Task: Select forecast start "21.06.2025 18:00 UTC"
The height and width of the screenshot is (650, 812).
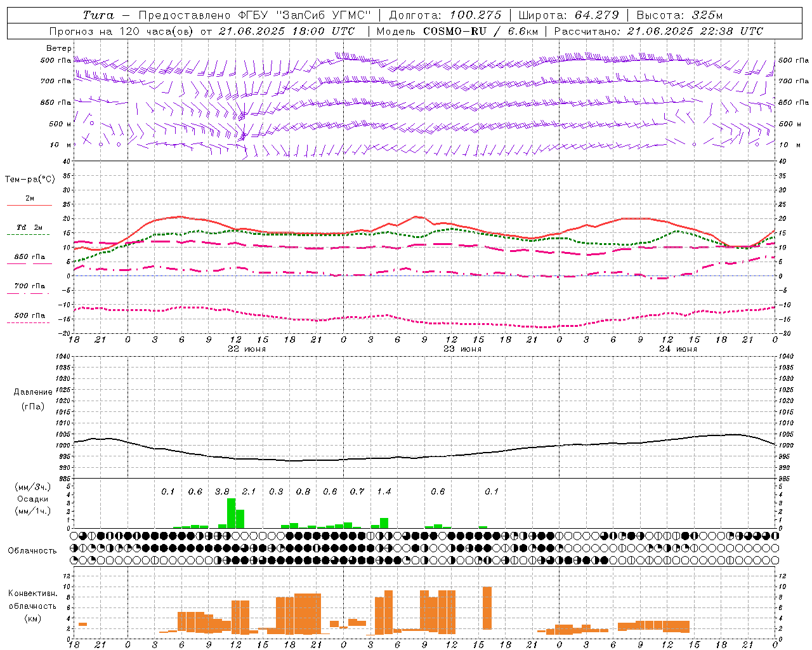Action: (x=287, y=31)
